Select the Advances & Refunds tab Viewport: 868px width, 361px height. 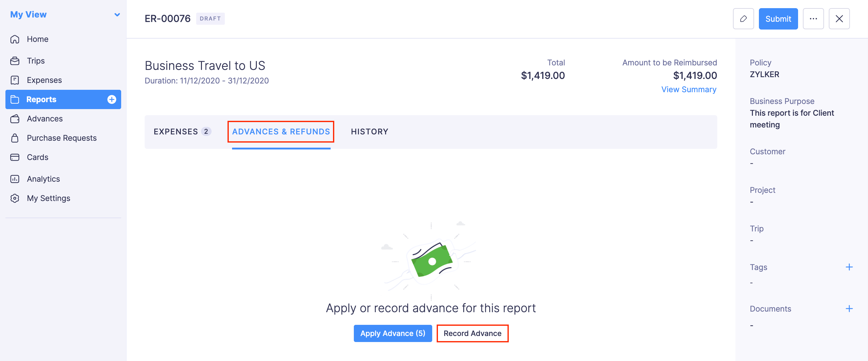[x=281, y=132]
